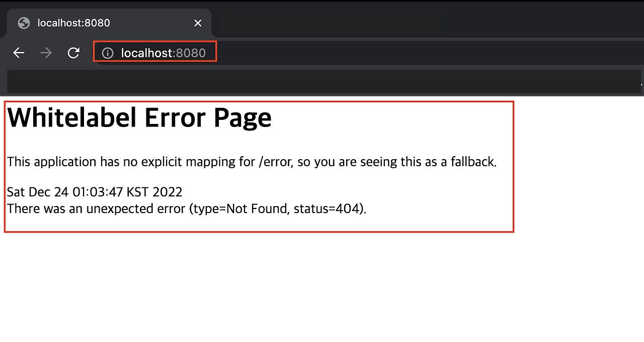Open the connection security dropdown from the info button

pos(107,52)
